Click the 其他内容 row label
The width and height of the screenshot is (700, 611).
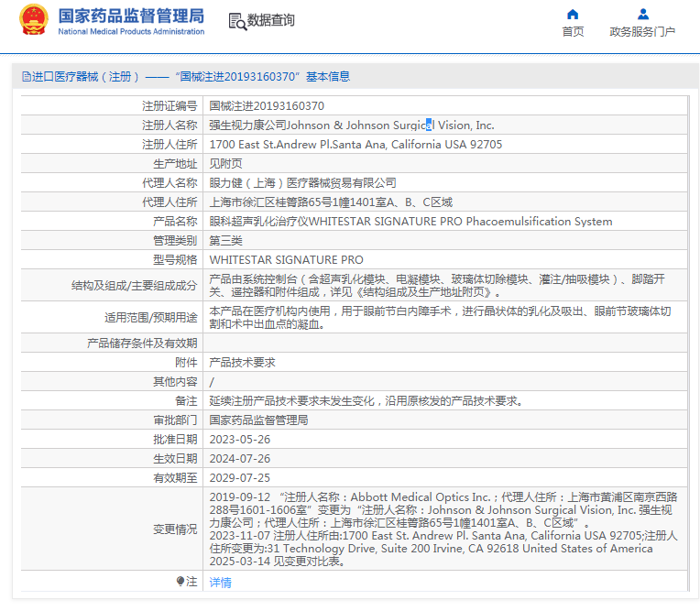click(x=175, y=382)
